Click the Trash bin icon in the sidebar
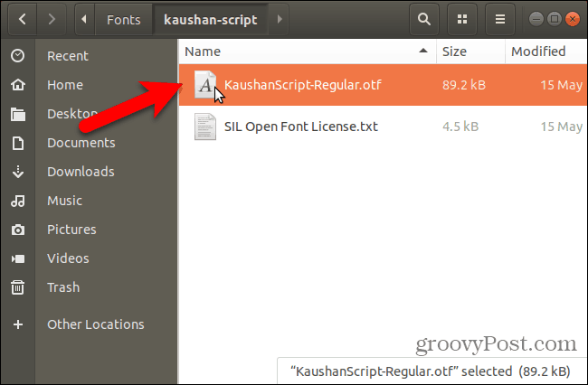588x385 pixels. pos(17,287)
